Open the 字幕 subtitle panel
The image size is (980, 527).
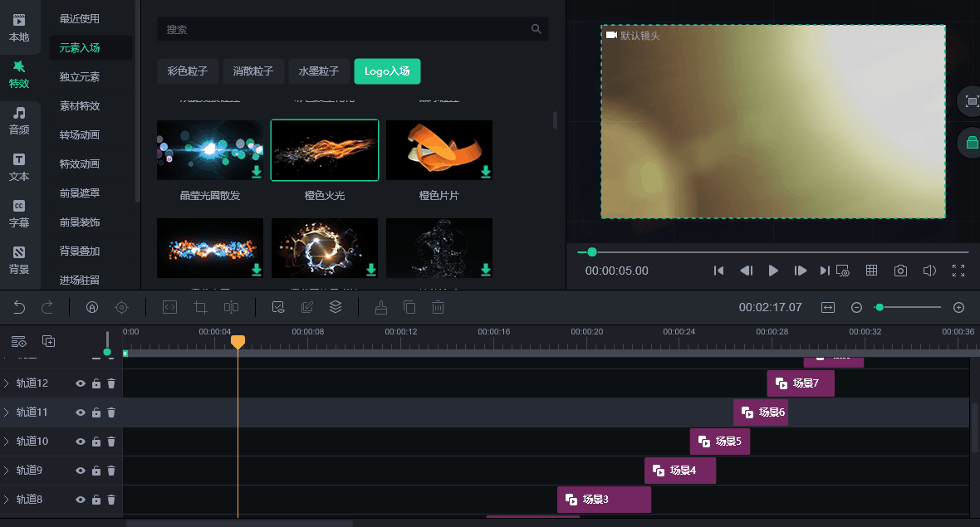[x=19, y=214]
